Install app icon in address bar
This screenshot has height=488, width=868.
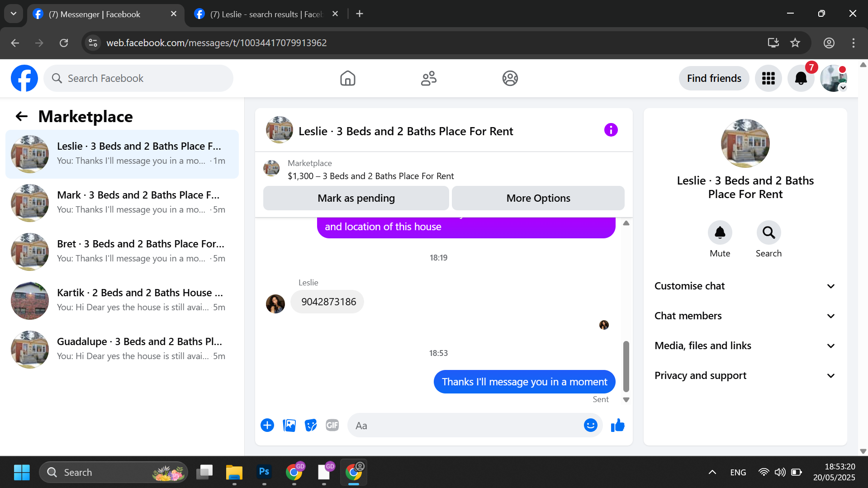773,43
